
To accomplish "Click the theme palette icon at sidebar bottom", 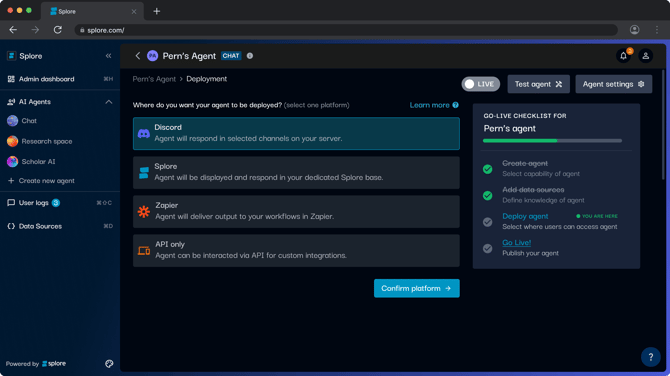I will (109, 364).
